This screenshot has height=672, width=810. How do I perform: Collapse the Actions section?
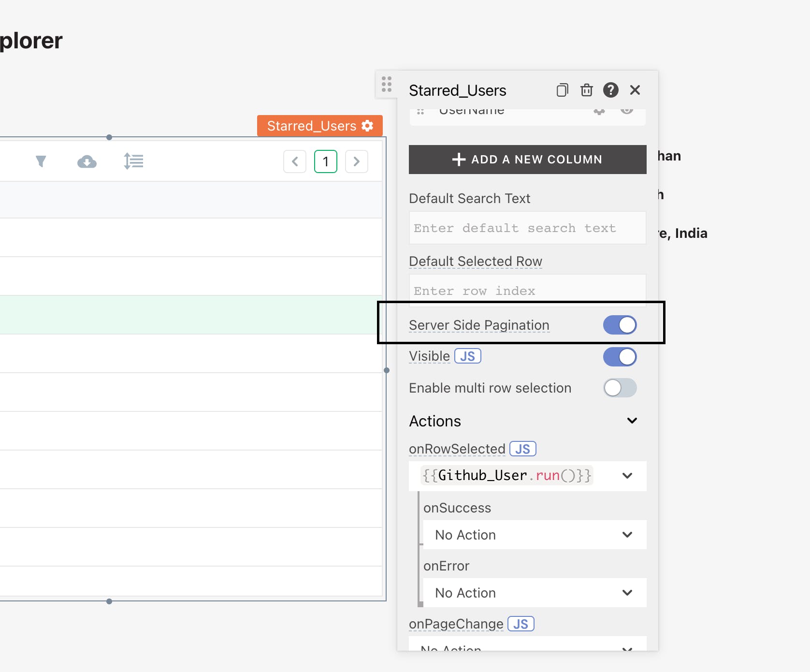632,421
